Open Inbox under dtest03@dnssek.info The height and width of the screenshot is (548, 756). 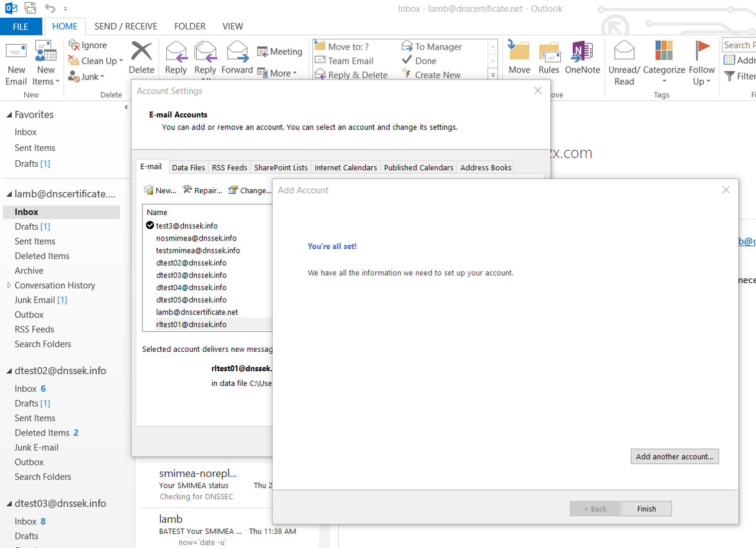pyautogui.click(x=30, y=521)
